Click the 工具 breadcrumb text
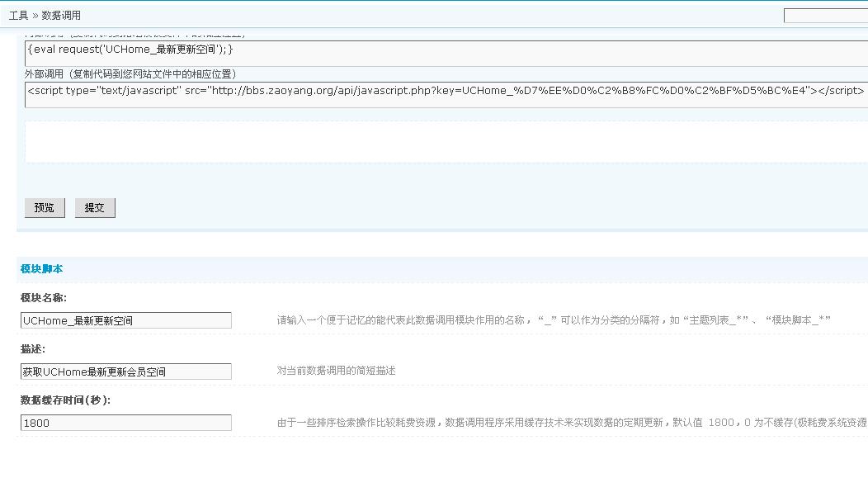The width and height of the screenshot is (868, 478). (18, 16)
